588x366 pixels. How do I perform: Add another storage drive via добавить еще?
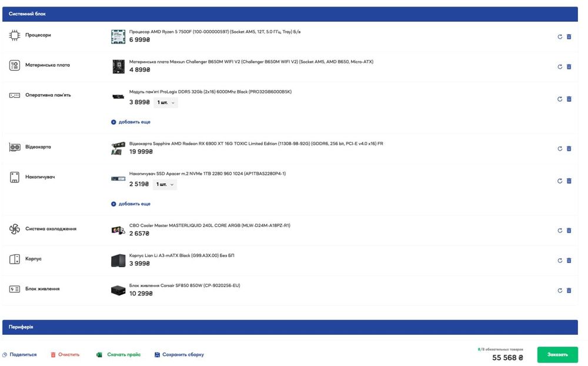[131, 204]
